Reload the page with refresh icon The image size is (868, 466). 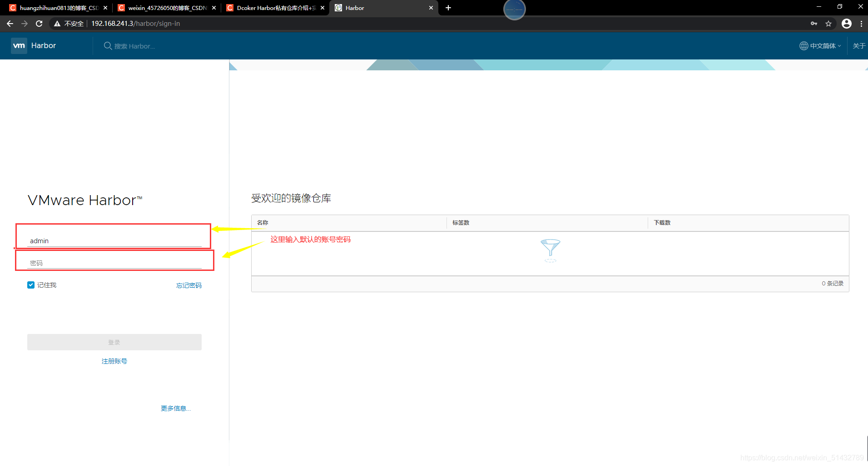[x=39, y=24]
